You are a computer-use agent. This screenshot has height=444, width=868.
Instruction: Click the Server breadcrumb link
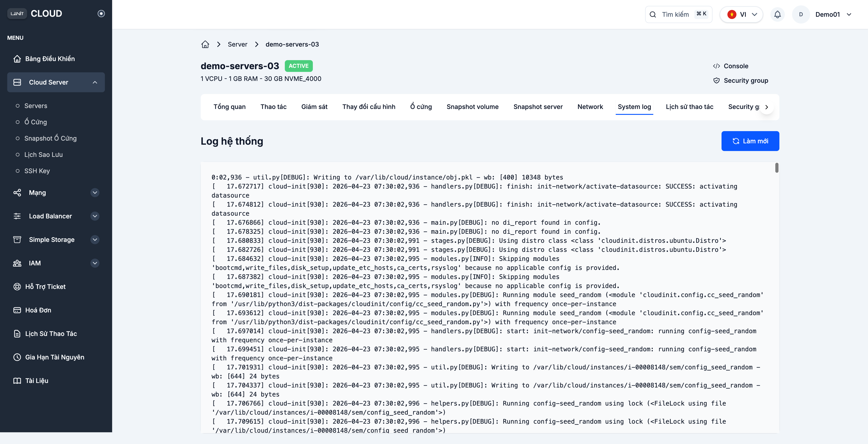point(238,45)
